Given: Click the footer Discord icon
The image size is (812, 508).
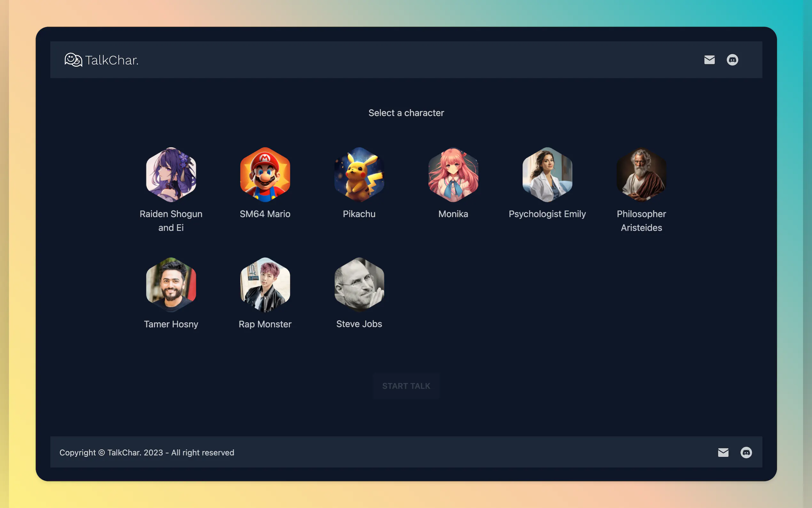Looking at the screenshot, I should click(x=746, y=453).
